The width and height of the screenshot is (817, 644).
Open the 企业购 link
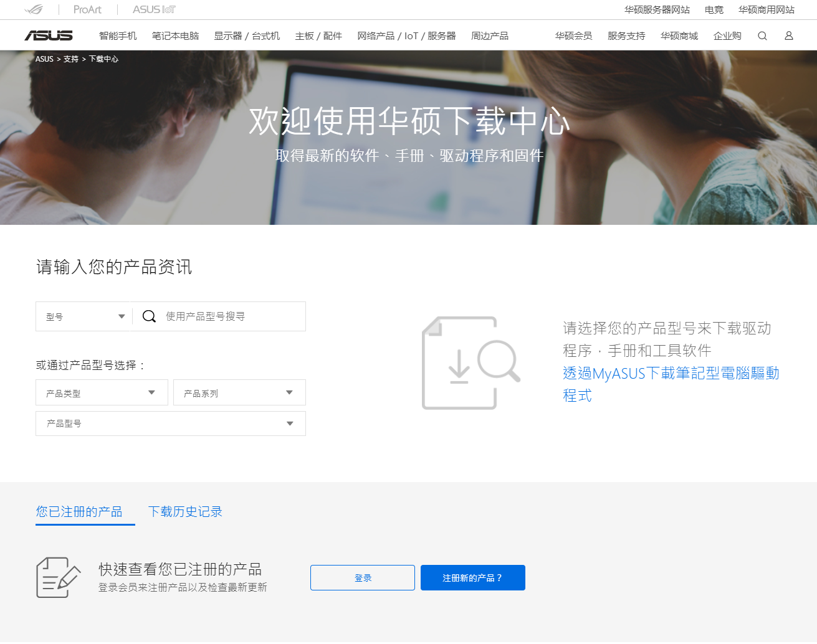coord(727,36)
